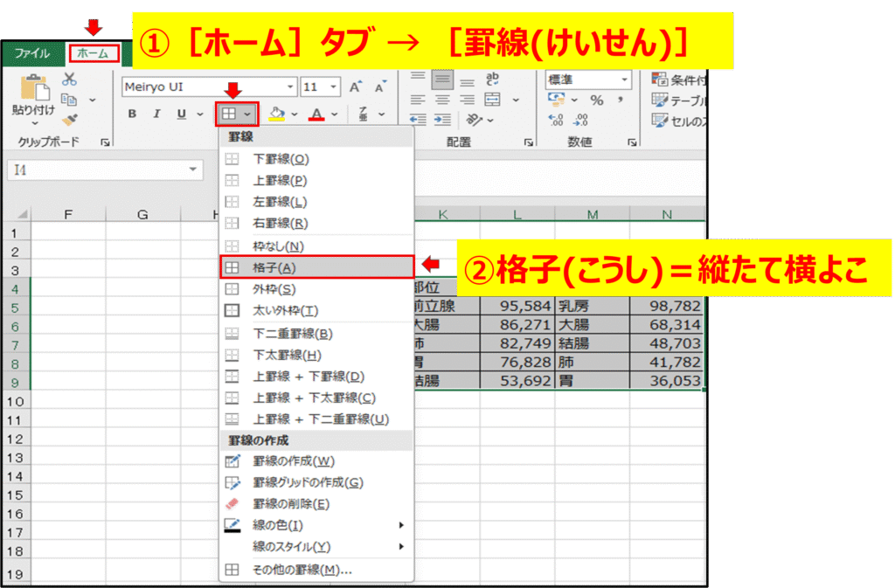Image resolution: width=895 pixels, height=588 pixels.
Task: Click the Borders (罫線) grid icon
Action: coord(229,114)
